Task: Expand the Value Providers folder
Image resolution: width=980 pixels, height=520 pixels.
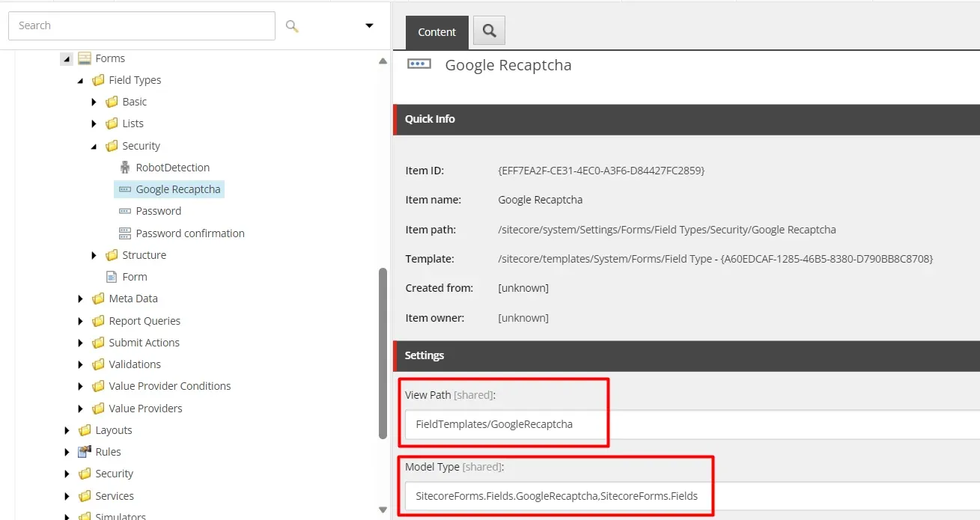Action: pyautogui.click(x=81, y=409)
